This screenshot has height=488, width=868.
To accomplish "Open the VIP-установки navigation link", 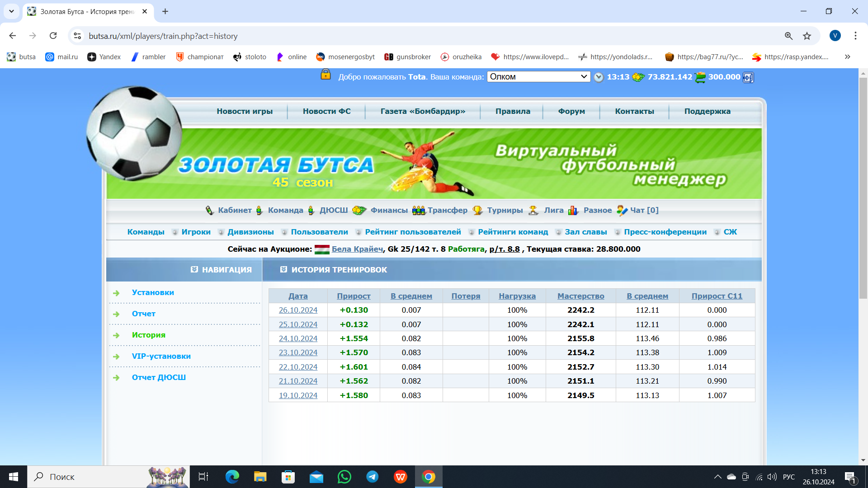I will point(161,356).
